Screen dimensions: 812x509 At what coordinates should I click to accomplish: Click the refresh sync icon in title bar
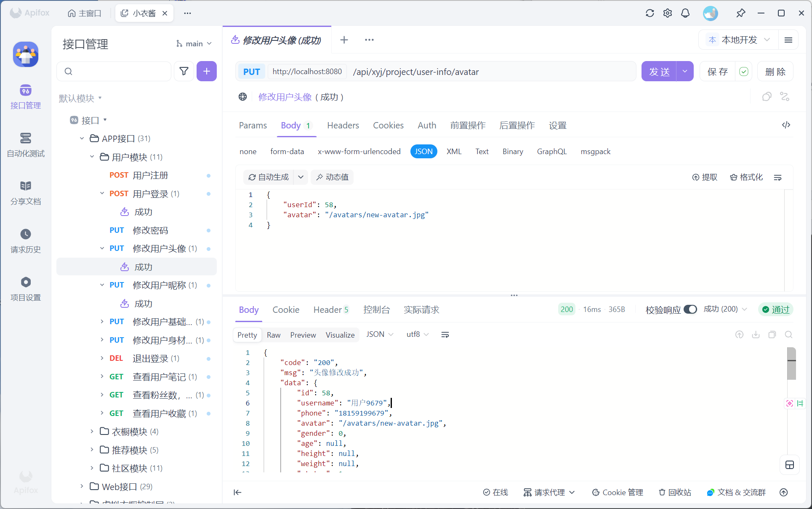650,13
